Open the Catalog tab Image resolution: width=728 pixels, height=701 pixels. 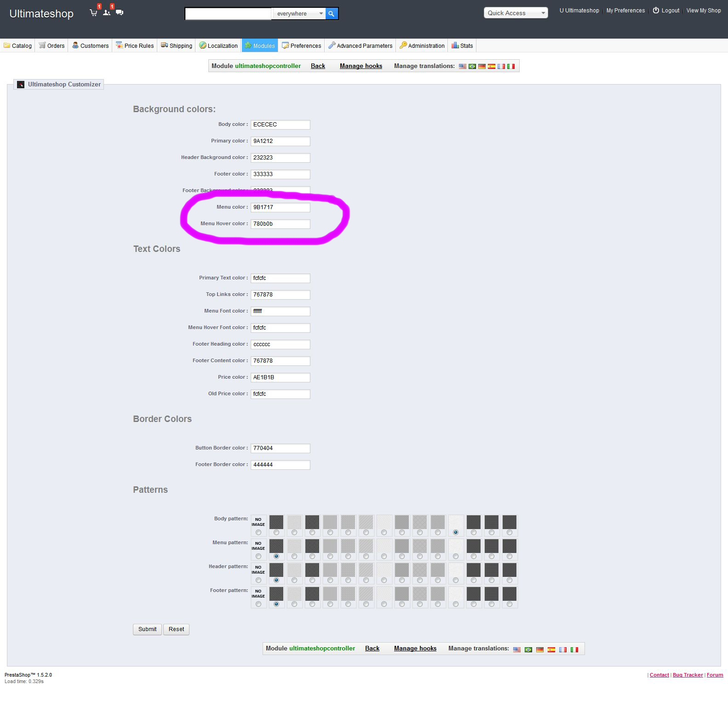(x=18, y=46)
